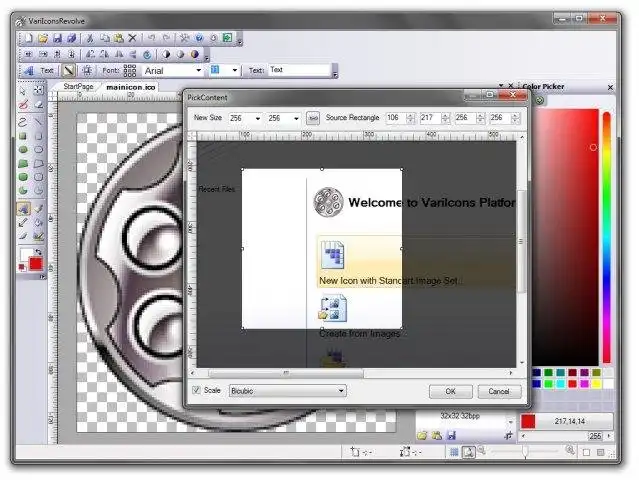The height and width of the screenshot is (480, 639).
Task: Expand the second toolbar overflow arrow
Action: 207,57
